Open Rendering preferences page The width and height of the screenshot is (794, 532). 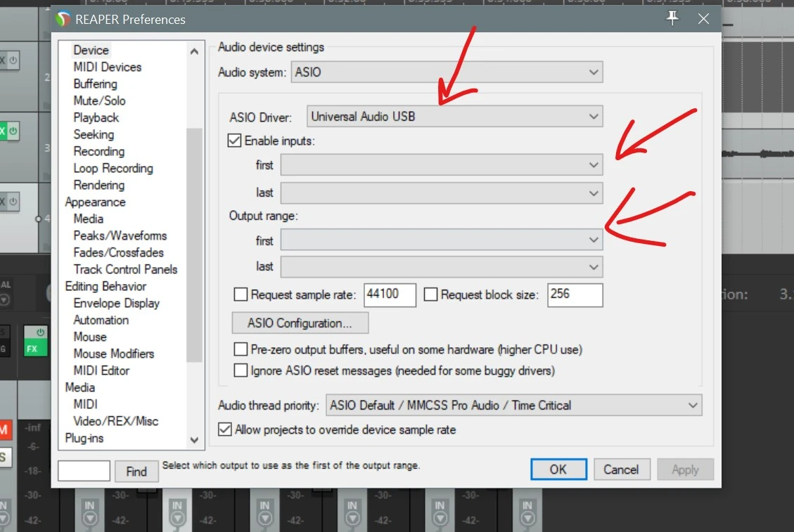click(98, 185)
